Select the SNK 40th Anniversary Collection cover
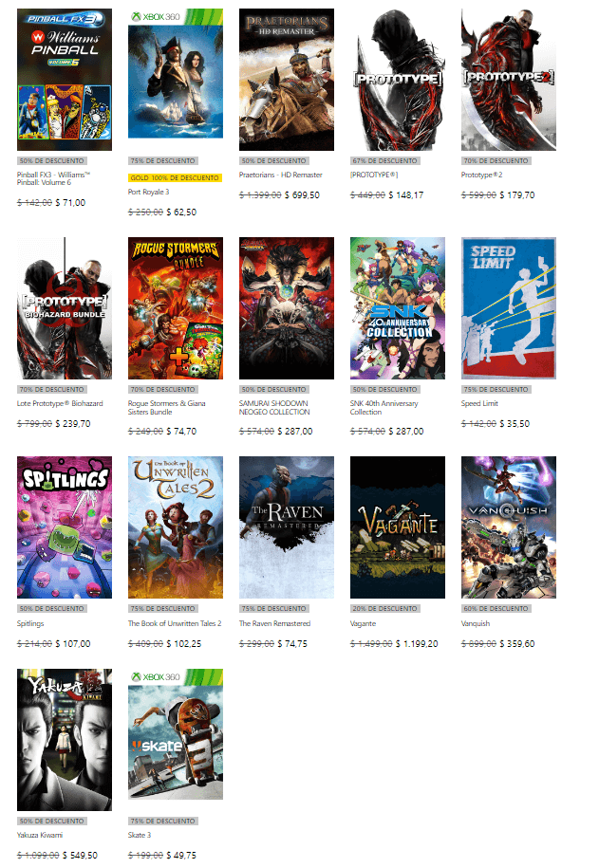The height and width of the screenshot is (868, 599). click(398, 308)
